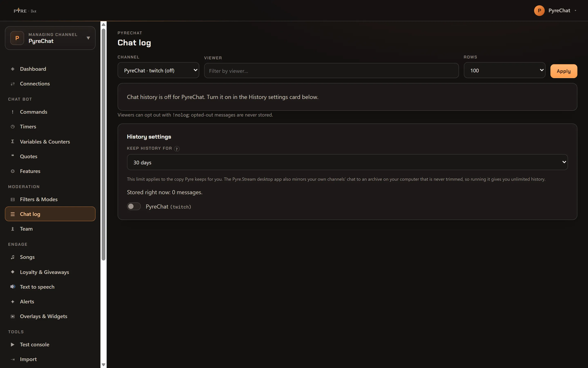Click the Chat log lines icon
The image size is (588, 368).
coord(13,214)
